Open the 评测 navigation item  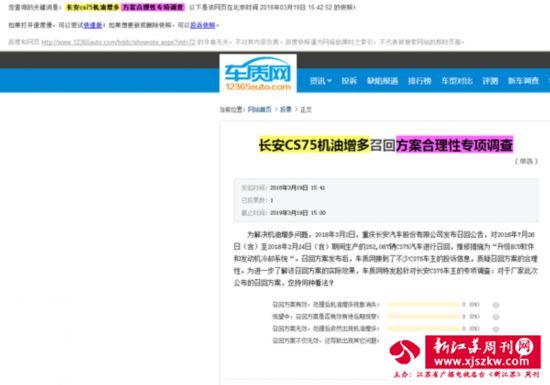(x=490, y=81)
